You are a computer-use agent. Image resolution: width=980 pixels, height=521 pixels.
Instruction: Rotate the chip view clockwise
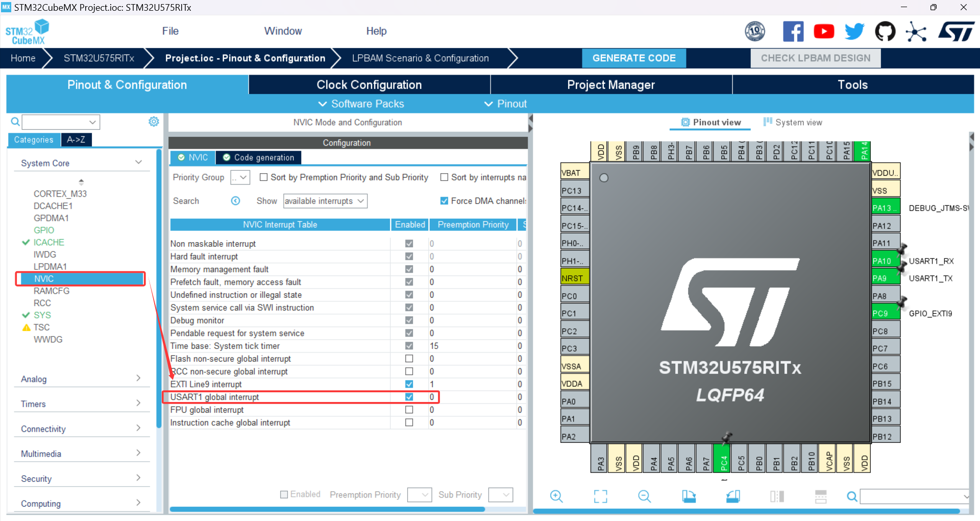coord(689,496)
